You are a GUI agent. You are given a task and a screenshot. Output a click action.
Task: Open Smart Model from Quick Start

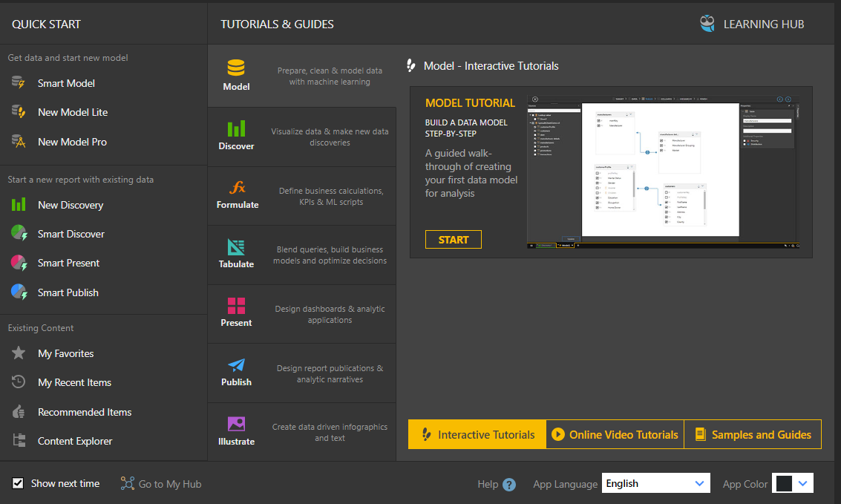(x=66, y=83)
